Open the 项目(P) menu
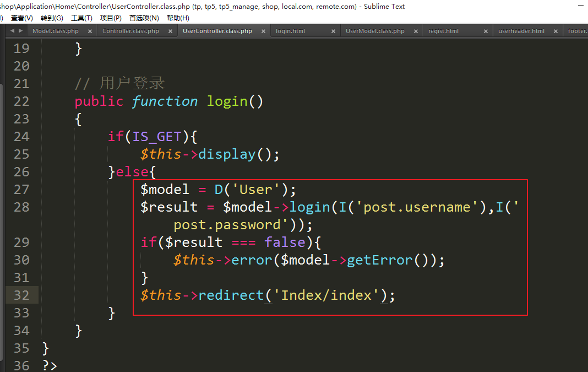The width and height of the screenshot is (588, 372). (111, 18)
